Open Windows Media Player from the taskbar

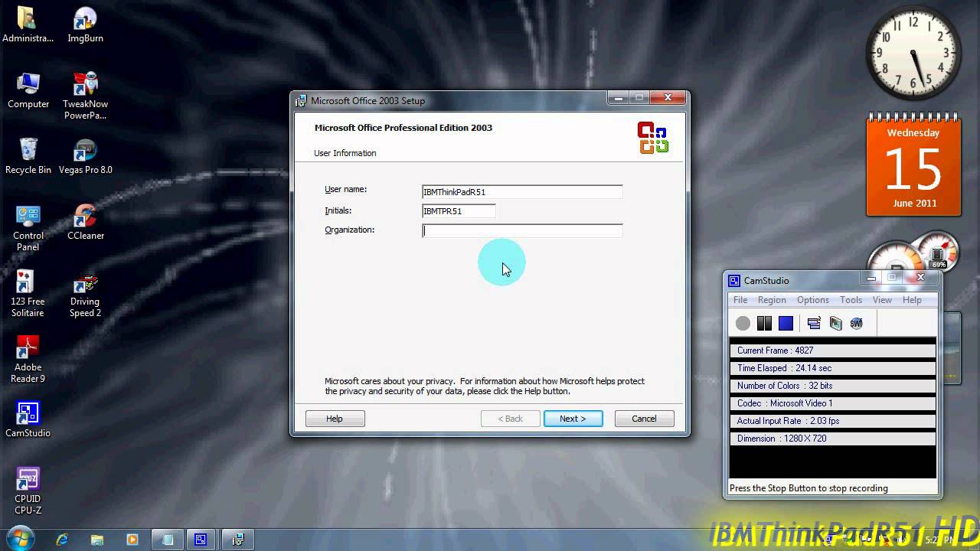click(x=132, y=539)
